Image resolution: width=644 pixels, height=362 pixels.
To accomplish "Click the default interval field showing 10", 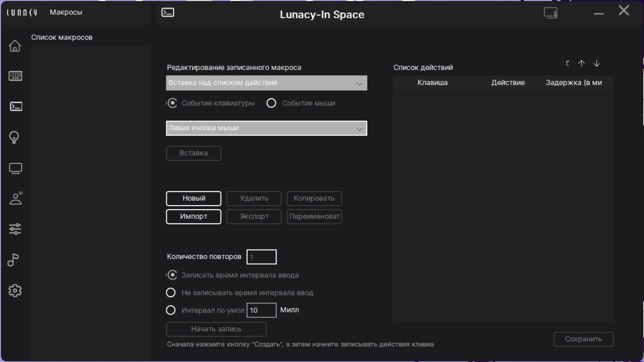I will click(x=262, y=310).
